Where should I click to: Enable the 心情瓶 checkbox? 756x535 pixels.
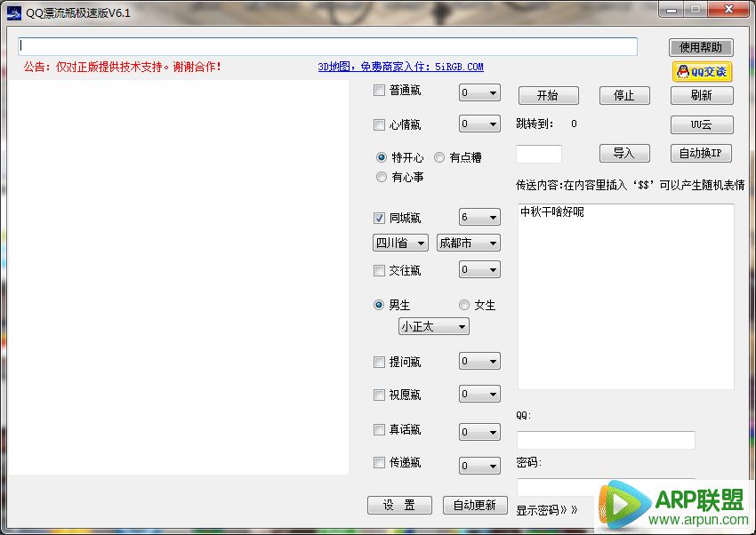(x=380, y=124)
